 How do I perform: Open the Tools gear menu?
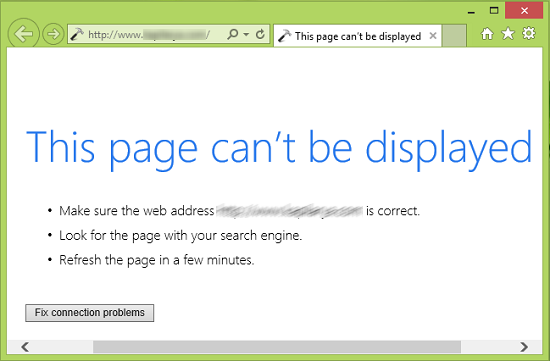tap(529, 33)
